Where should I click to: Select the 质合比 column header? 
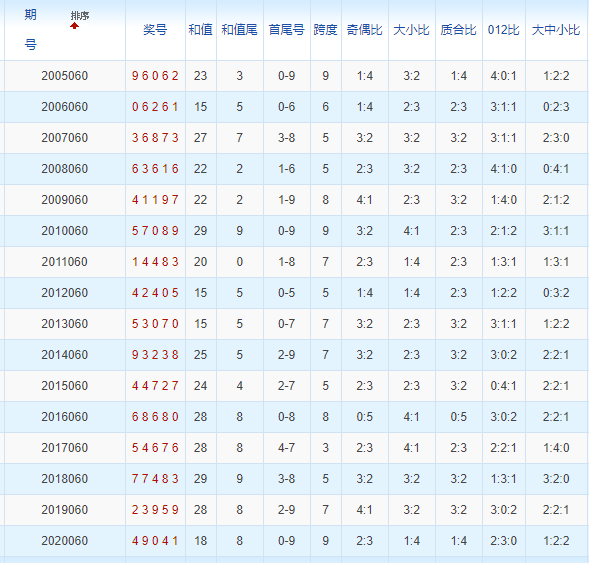(x=459, y=30)
